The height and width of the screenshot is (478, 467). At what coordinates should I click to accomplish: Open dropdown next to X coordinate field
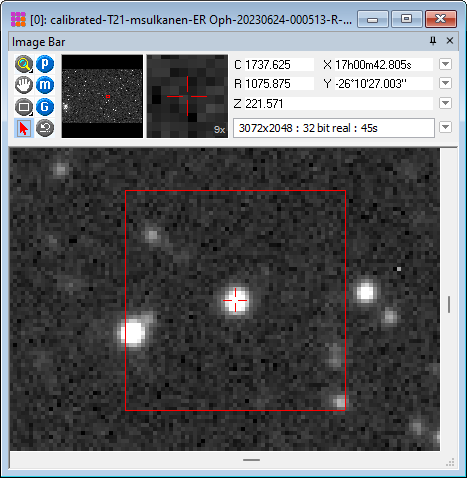coord(446,64)
